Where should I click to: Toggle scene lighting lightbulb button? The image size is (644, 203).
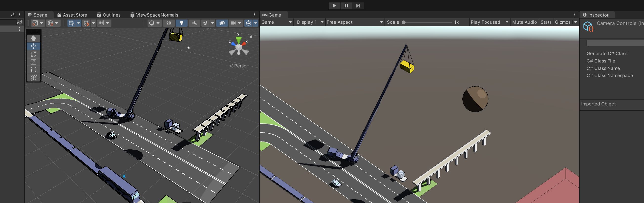click(x=181, y=23)
